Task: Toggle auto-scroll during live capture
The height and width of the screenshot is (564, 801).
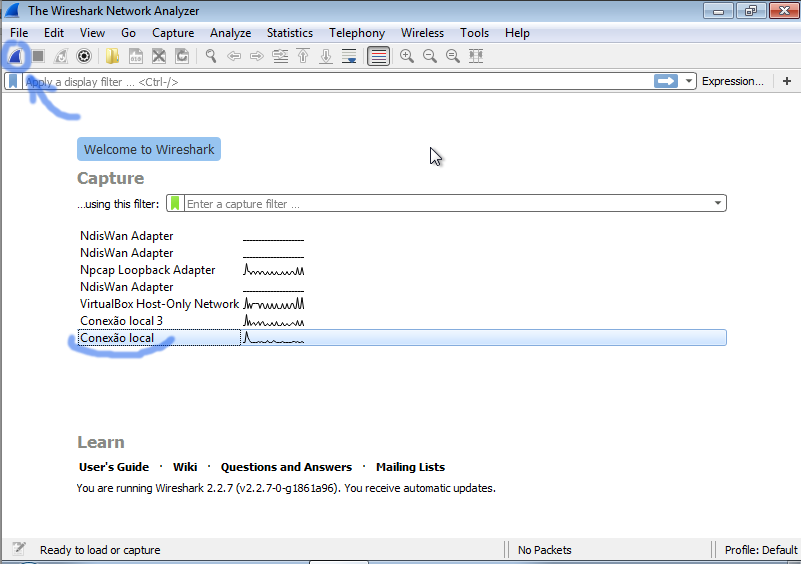Action: click(349, 56)
